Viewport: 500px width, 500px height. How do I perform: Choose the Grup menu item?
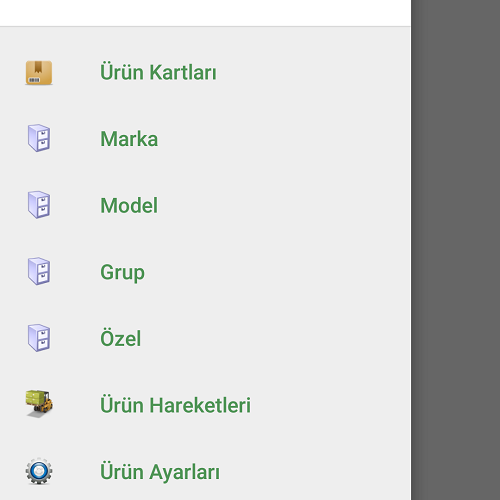click(x=205, y=272)
